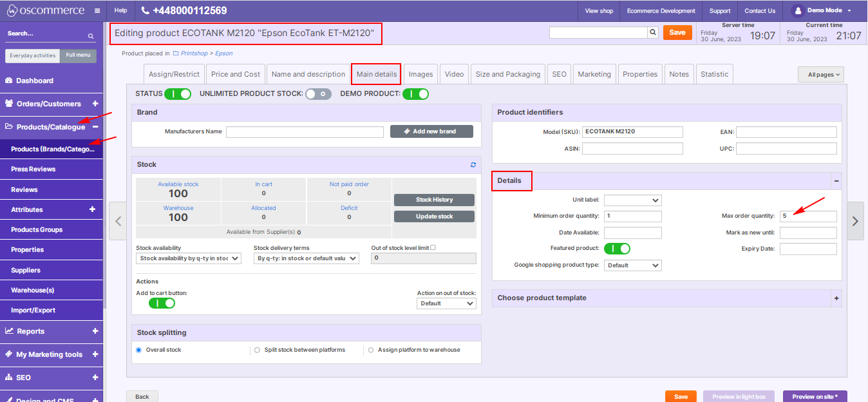Expand SEO sidebar menu plus icon
This screenshot has width=868, height=402.
95,378
